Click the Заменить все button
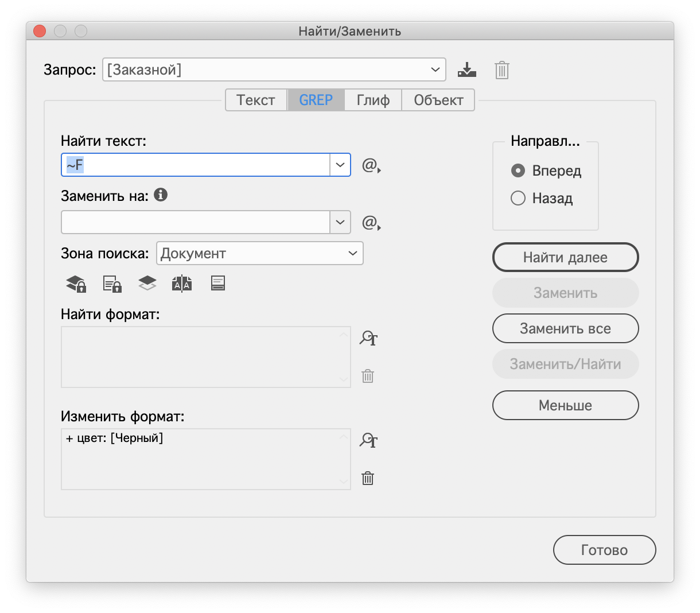700x613 pixels. (565, 328)
